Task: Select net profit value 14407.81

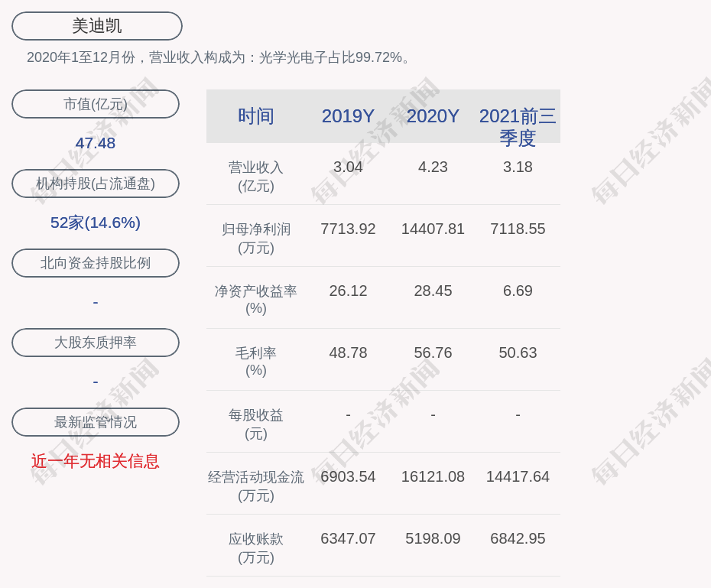Action: coord(433,229)
